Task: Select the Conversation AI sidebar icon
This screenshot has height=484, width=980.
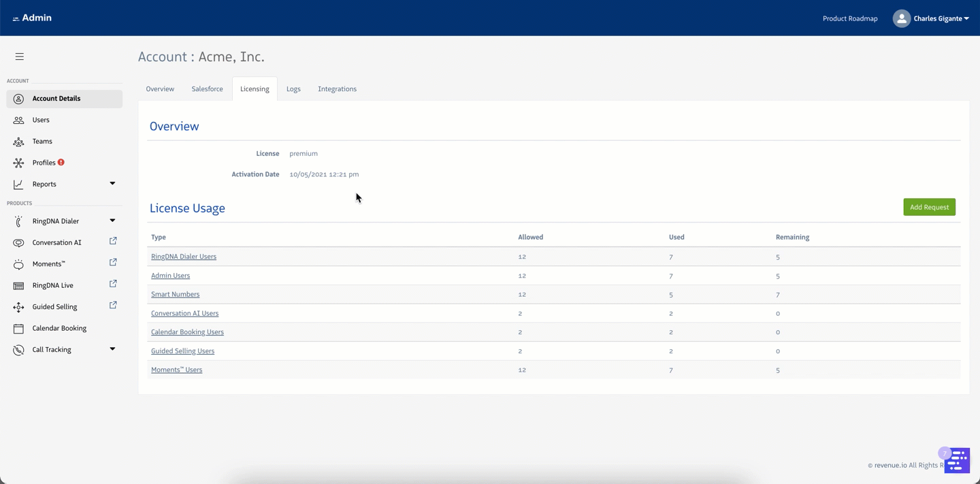Action: pyautogui.click(x=18, y=242)
